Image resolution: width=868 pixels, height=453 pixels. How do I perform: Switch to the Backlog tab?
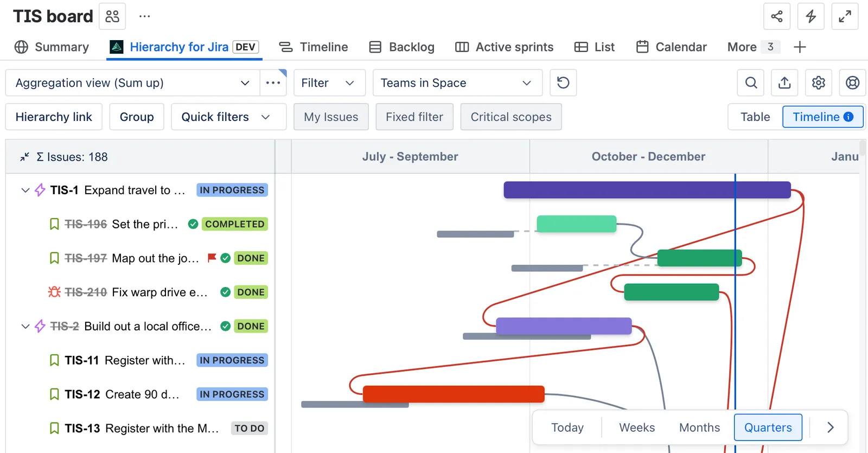(401, 47)
